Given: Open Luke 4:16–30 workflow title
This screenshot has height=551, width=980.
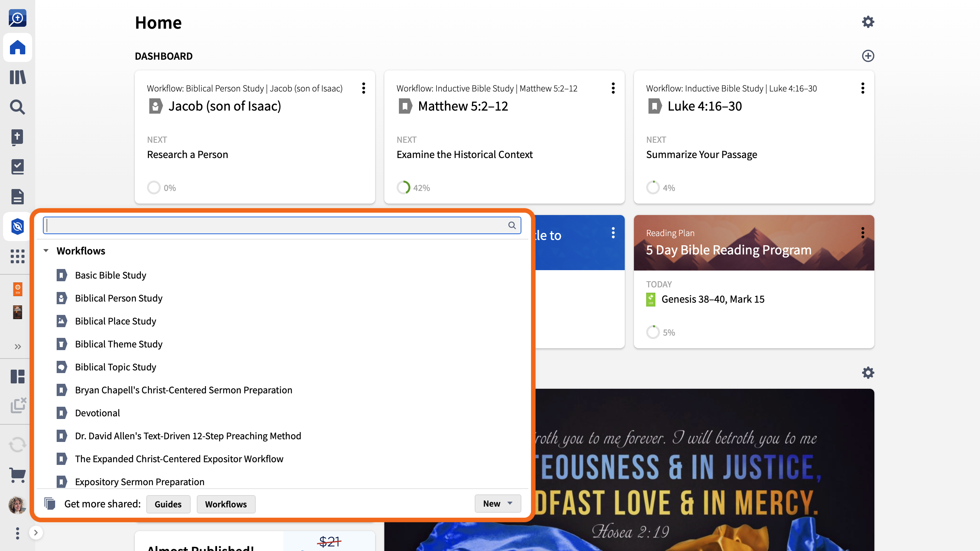Looking at the screenshot, I should 705,106.
